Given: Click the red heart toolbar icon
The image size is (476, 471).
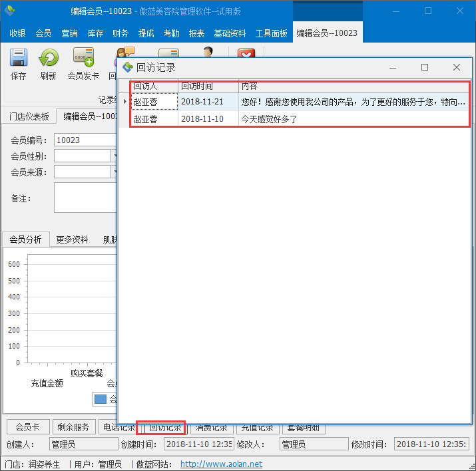Looking at the screenshot, I should (246, 53).
